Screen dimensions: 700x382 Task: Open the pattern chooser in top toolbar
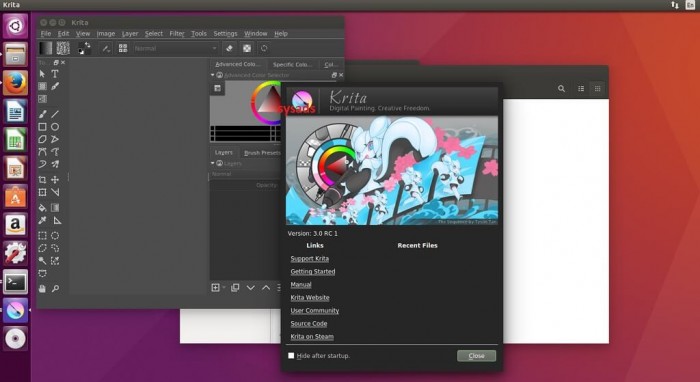[63, 48]
